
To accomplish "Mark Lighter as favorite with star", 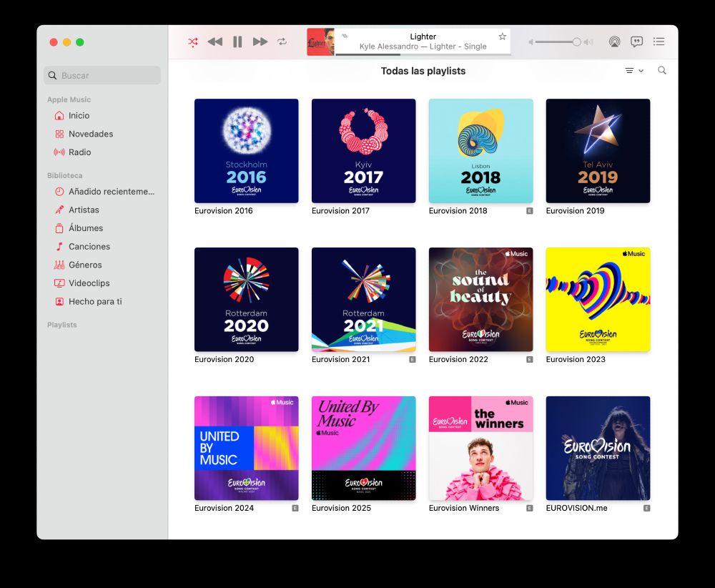I will coord(502,36).
